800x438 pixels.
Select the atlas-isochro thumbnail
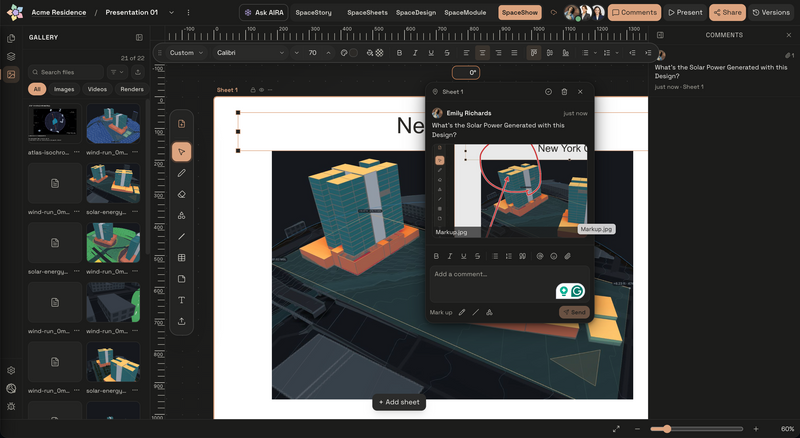tap(55, 124)
